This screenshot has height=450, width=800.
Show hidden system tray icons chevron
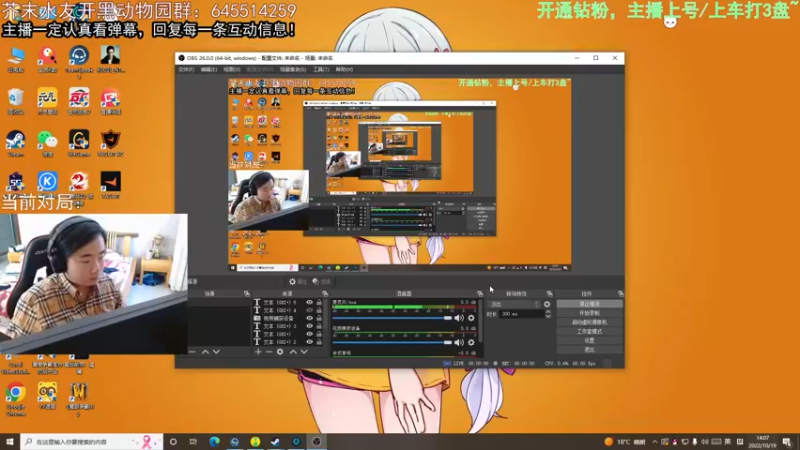[655, 441]
